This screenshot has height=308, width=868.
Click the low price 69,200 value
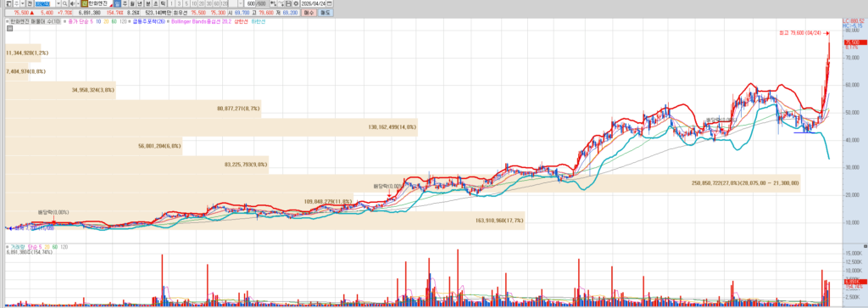[x=290, y=12]
